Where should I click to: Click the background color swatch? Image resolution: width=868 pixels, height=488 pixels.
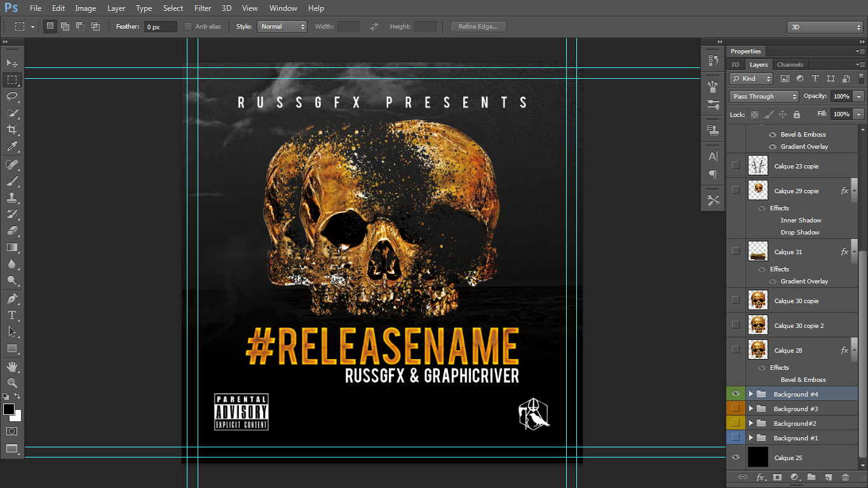17,417
